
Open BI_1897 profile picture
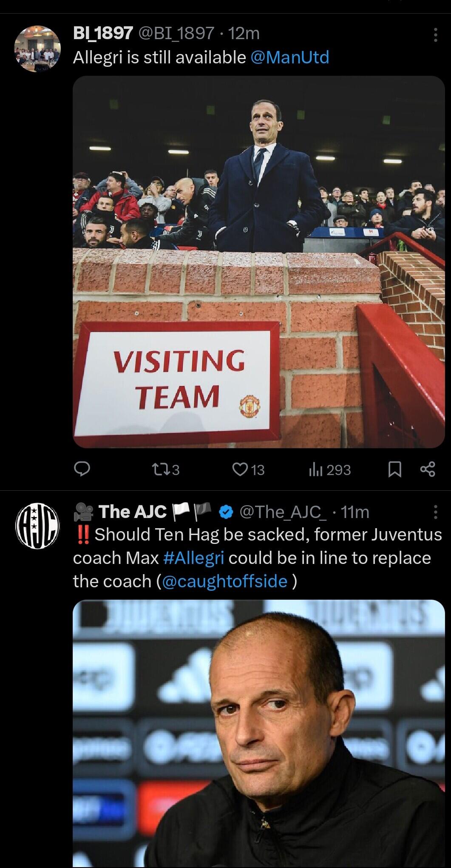(x=38, y=48)
